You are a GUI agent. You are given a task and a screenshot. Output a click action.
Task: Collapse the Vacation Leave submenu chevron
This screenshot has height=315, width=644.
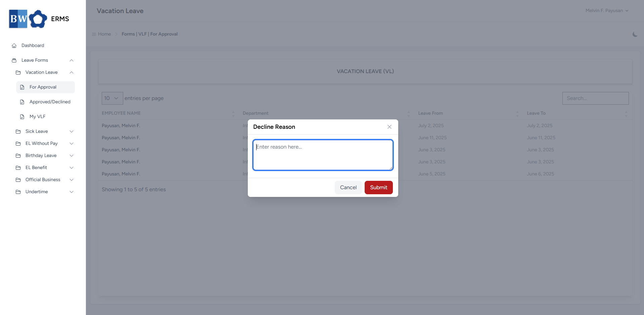[72, 72]
